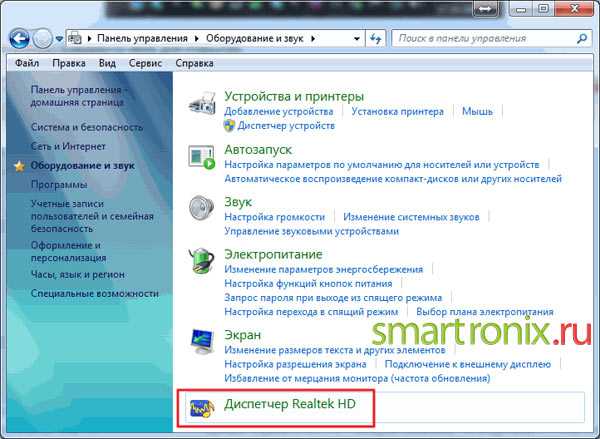600x439 pixels.
Task: Open recent pages dropdown next to navigation arrows
Action: pyautogui.click(x=59, y=39)
